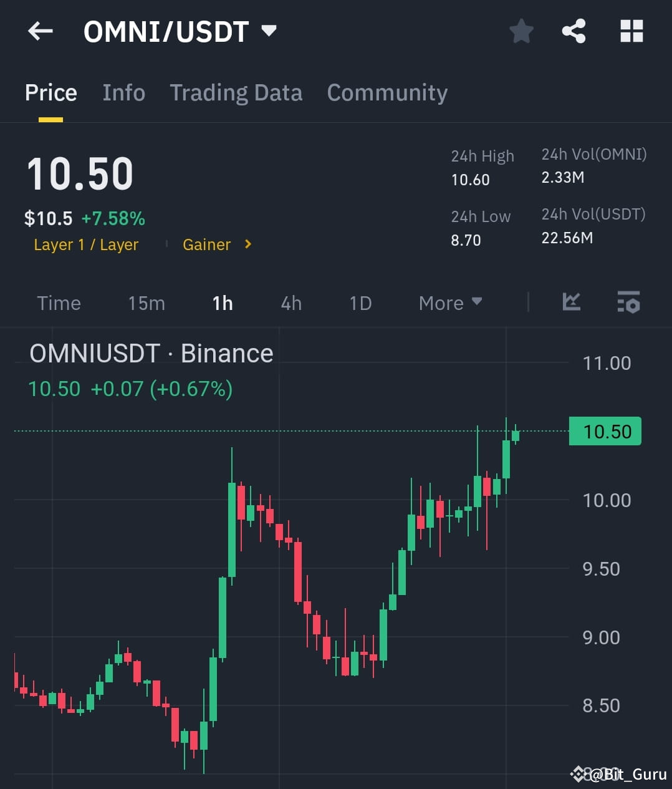Switch to the Trading Data tab

236,92
